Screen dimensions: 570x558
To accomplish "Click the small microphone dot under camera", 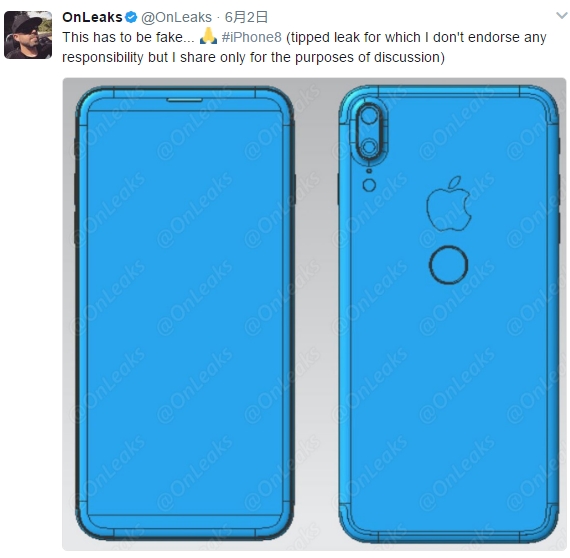I will (x=369, y=171).
